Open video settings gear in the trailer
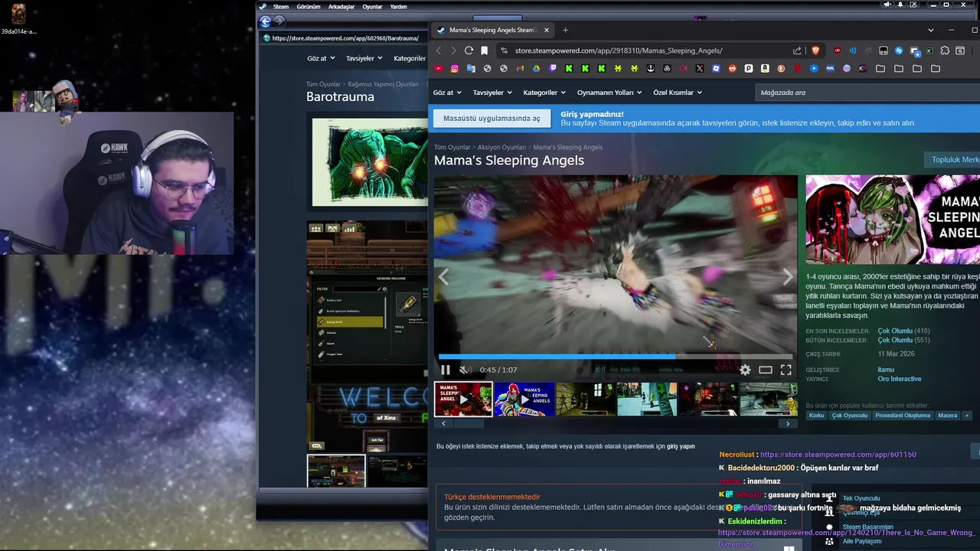The width and height of the screenshot is (980, 551). click(x=745, y=370)
